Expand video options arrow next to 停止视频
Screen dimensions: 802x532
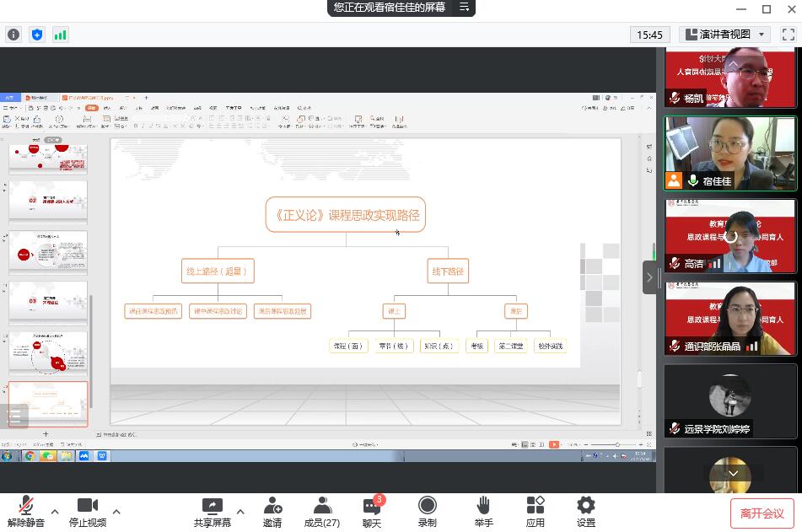tap(116, 512)
